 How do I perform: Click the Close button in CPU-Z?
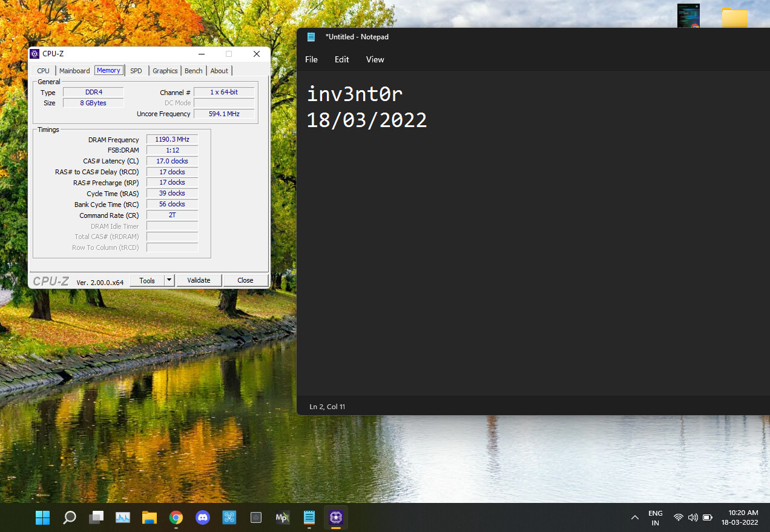click(245, 280)
